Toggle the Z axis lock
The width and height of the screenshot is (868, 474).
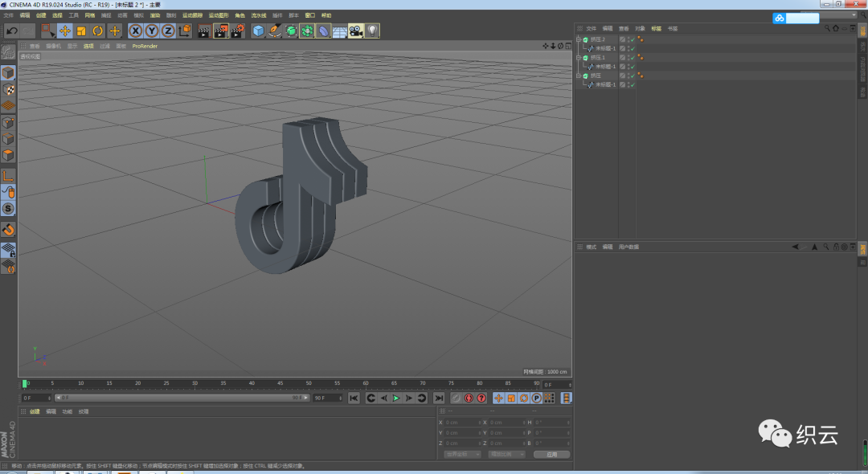click(168, 31)
